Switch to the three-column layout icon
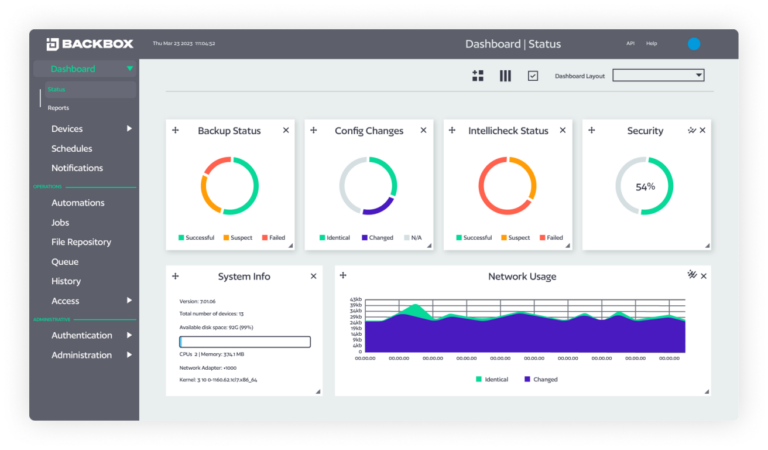 click(505, 76)
